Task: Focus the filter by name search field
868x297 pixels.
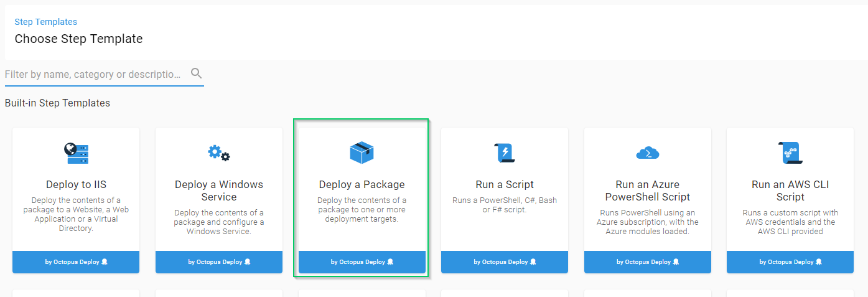Action: [x=93, y=74]
